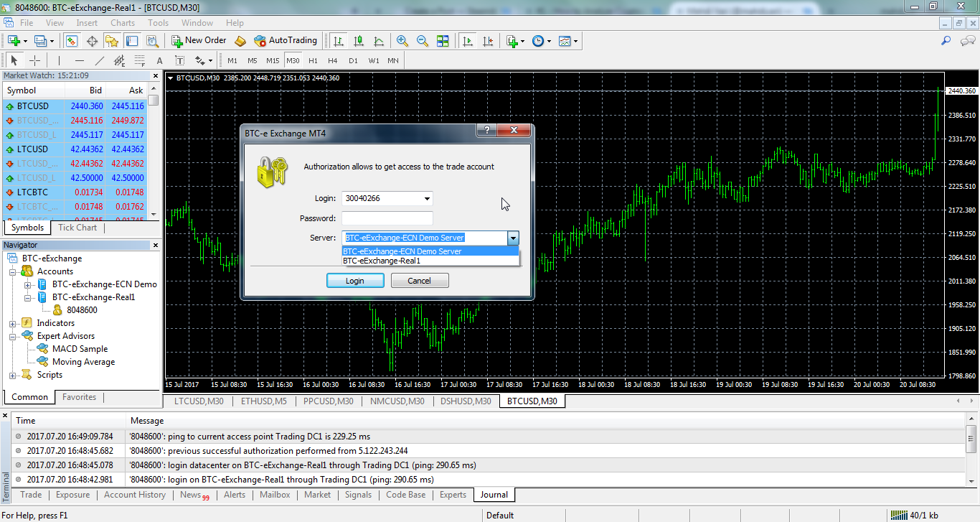This screenshot has width=980, height=522.
Task: Switch timeframe to M5
Action: (x=253, y=60)
